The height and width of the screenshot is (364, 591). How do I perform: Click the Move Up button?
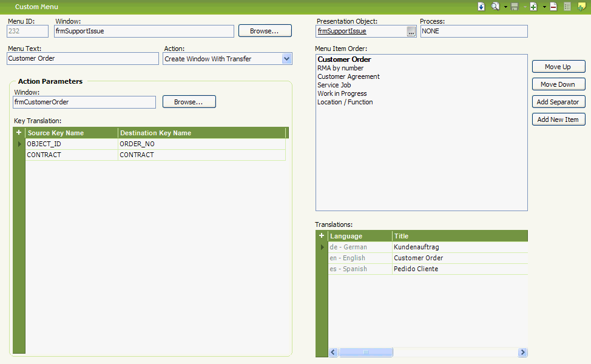[x=558, y=66]
